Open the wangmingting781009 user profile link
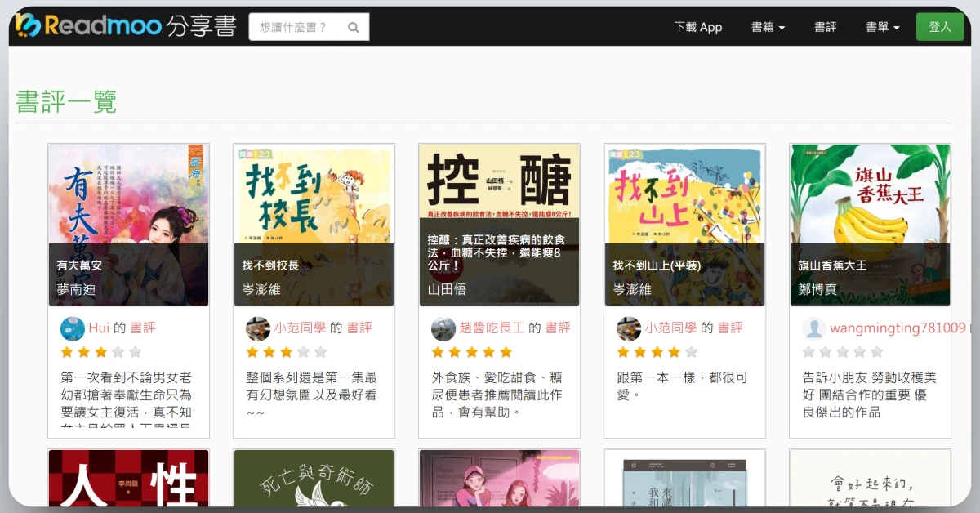Screen dimensions: 980x513 898,328
